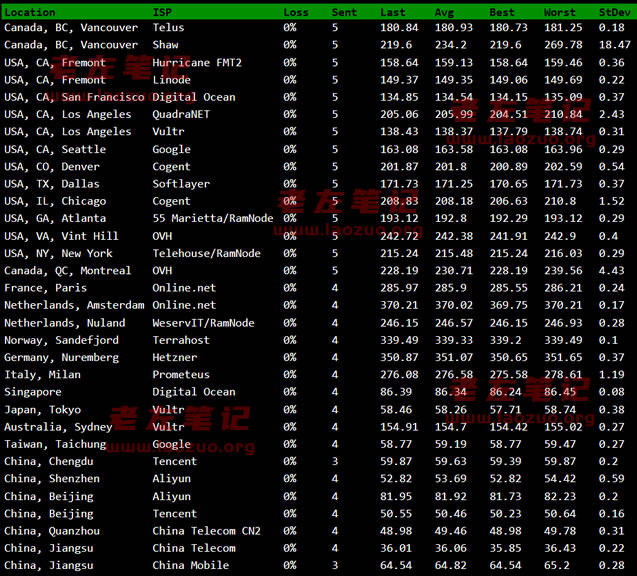Select the Italy, Milan location
Viewport: 637px width, 576px height.
point(42,375)
